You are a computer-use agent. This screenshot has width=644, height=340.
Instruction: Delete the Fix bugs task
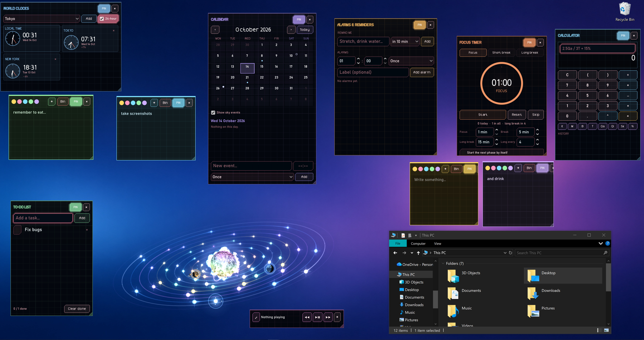point(87,230)
